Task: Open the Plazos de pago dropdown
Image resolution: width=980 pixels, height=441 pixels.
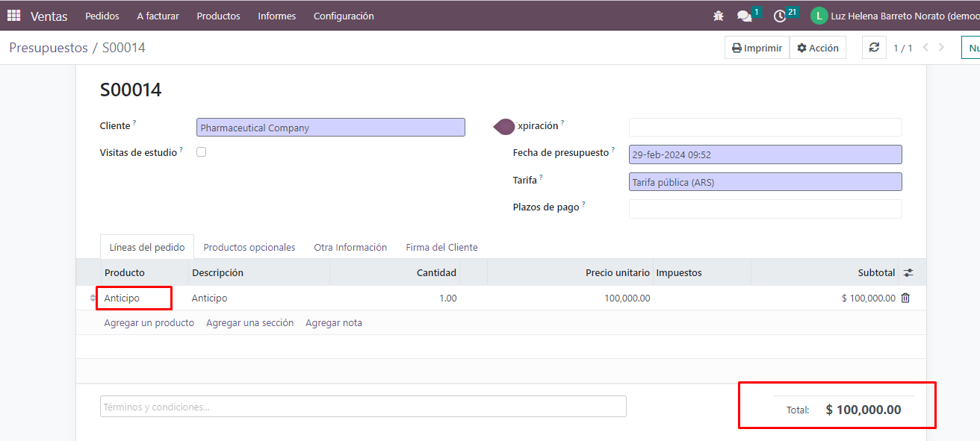Action: click(765, 209)
